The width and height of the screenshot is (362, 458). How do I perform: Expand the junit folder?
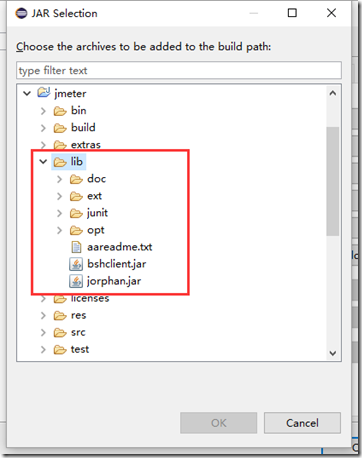click(59, 213)
